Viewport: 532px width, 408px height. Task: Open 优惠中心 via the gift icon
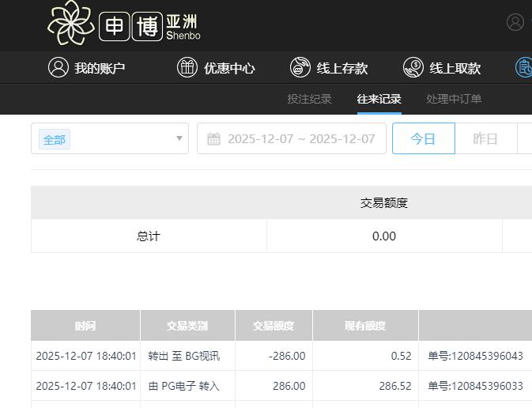point(187,68)
